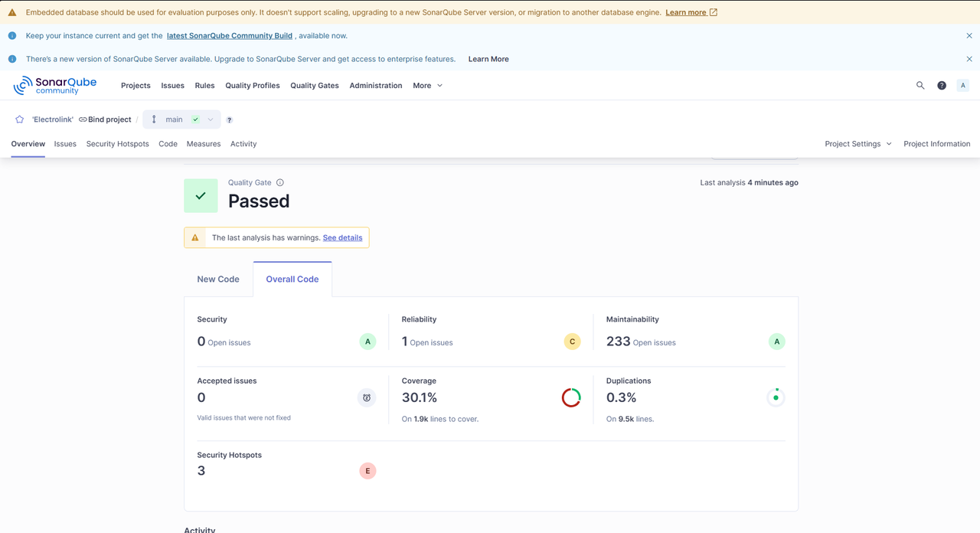Open the Projects menu

tap(136, 86)
